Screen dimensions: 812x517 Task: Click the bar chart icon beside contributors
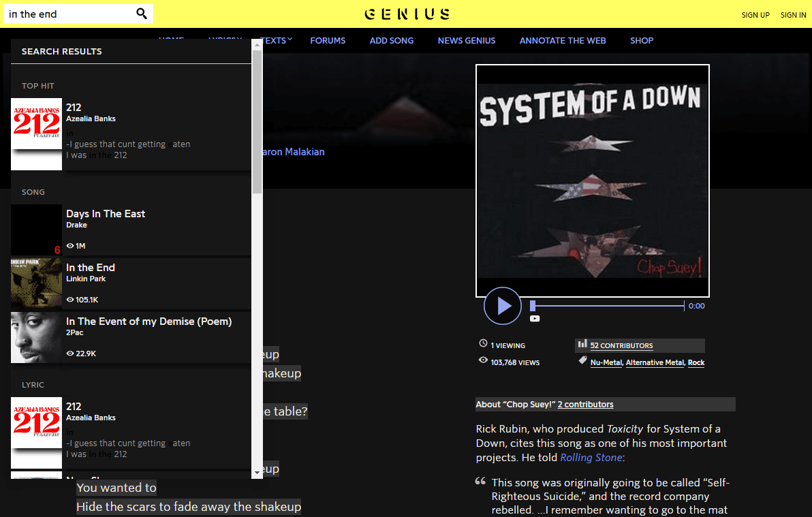(x=582, y=343)
